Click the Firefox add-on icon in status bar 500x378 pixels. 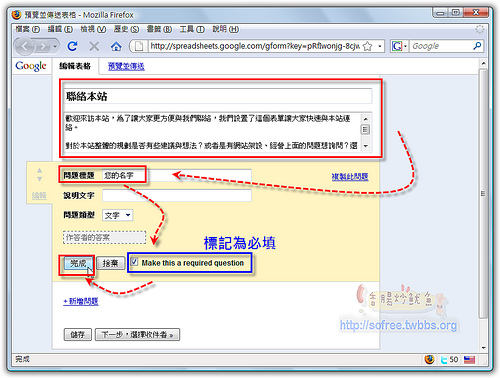click(430, 359)
